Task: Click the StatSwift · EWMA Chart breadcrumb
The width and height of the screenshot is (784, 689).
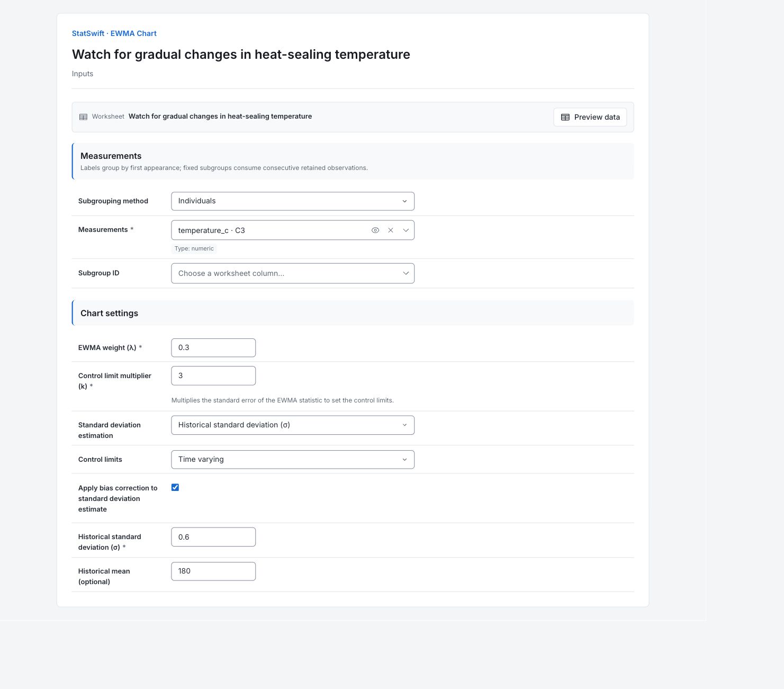Action: [x=114, y=33]
